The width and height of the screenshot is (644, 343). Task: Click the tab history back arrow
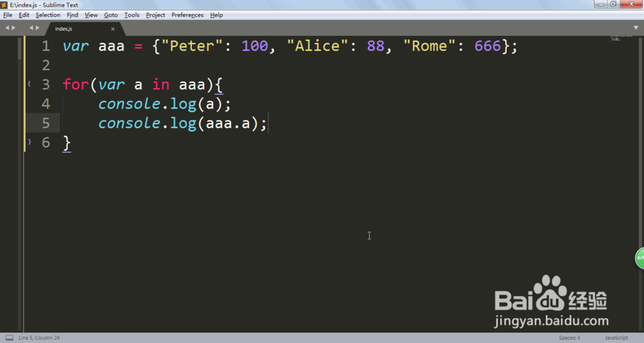point(7,28)
